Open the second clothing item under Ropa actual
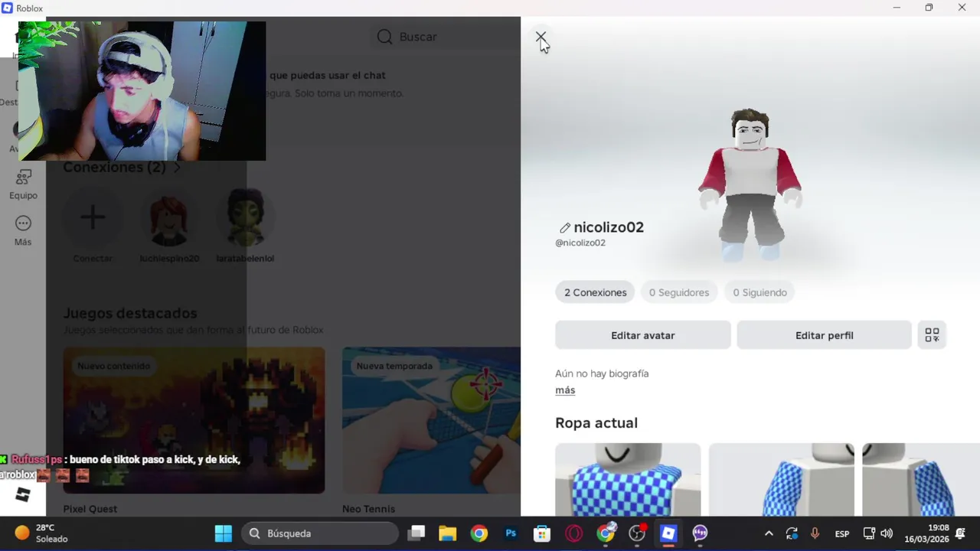The image size is (980, 551). pyautogui.click(x=781, y=480)
